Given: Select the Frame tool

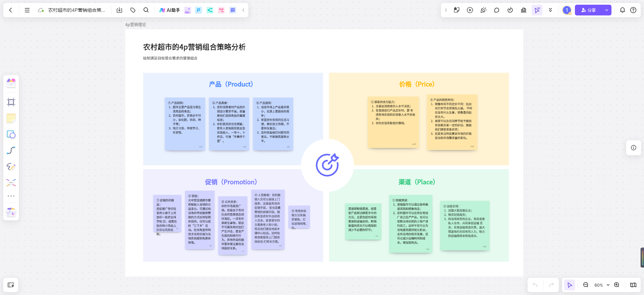Looking at the screenshot, I should click(x=11, y=102).
